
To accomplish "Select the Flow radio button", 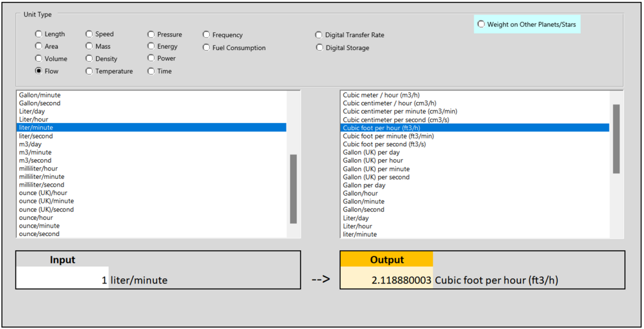I will [38, 71].
